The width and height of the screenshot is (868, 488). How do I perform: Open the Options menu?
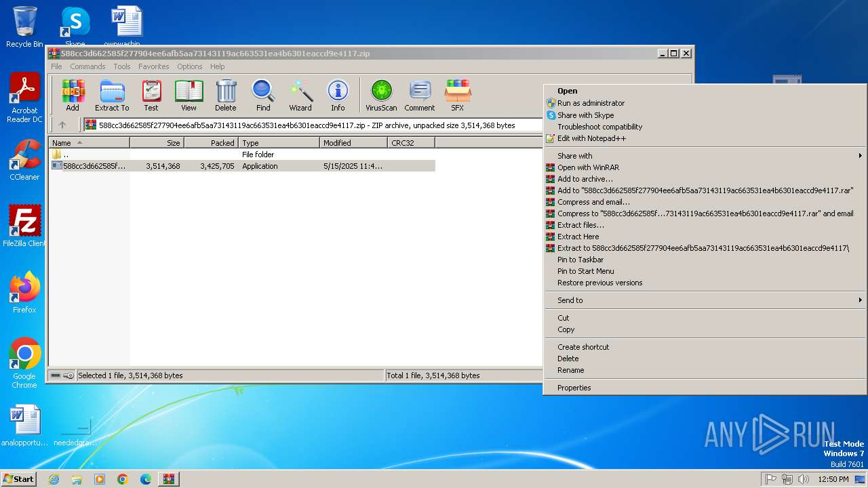(x=190, y=66)
